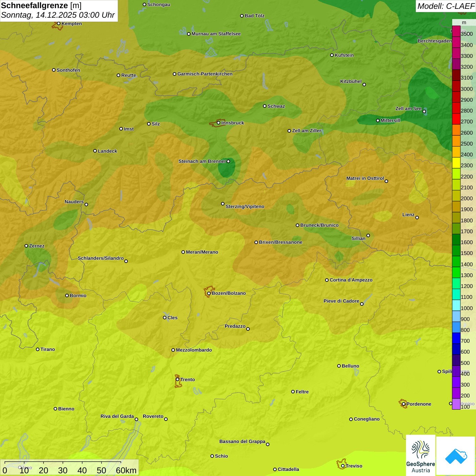Click the 'Sonthofen' label
Viewport: 476px width, 476px height.
click(x=68, y=70)
